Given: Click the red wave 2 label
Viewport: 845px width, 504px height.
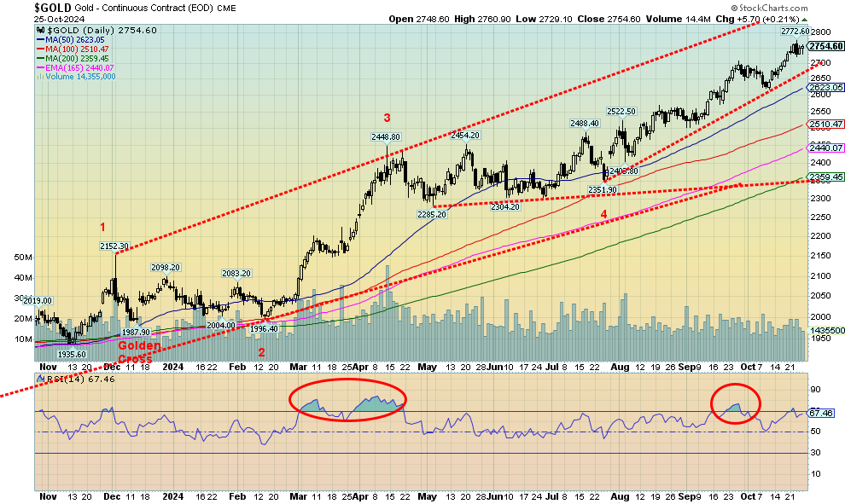Looking at the screenshot, I should tap(262, 353).
